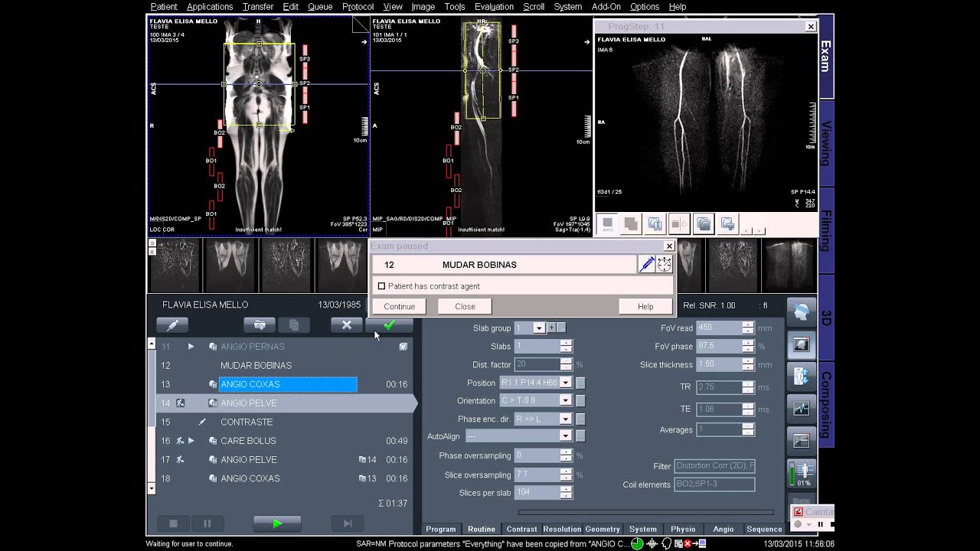Screen dimensions: 980x551
Task: Enable the Patient has contrast agent checkbox
Action: [x=381, y=286]
